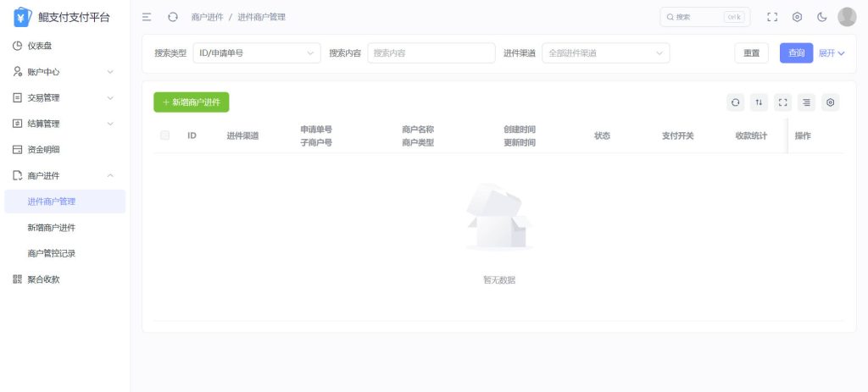Click the 暂无数据 empty state text

pyautogui.click(x=499, y=279)
